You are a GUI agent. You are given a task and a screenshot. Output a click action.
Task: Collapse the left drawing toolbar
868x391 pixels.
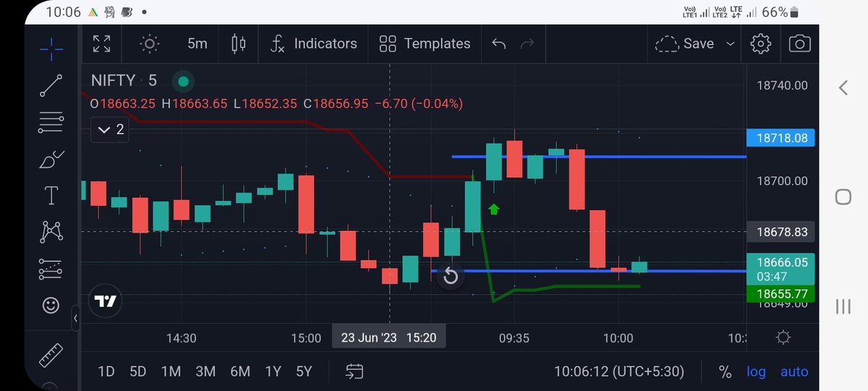[x=75, y=319]
